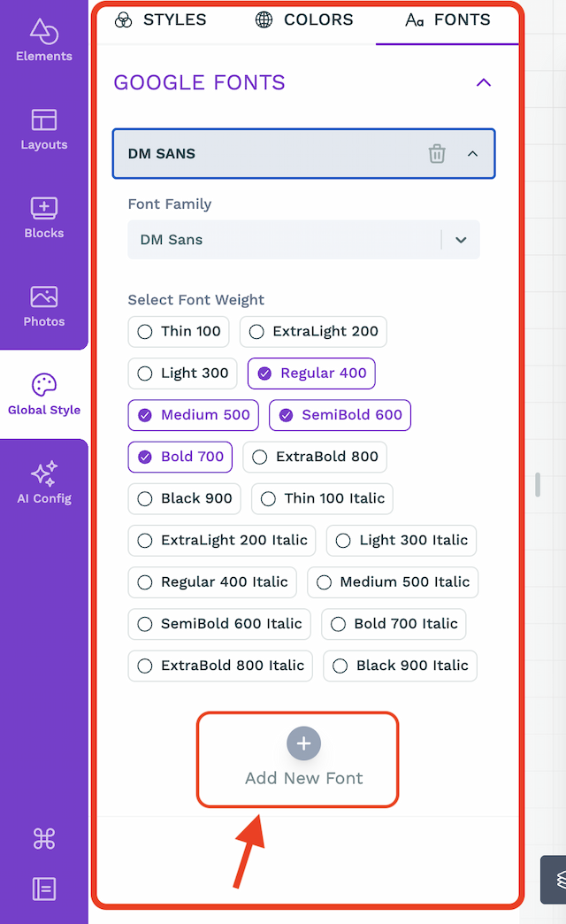Collapse the Google Fonts section chevron

click(x=484, y=82)
